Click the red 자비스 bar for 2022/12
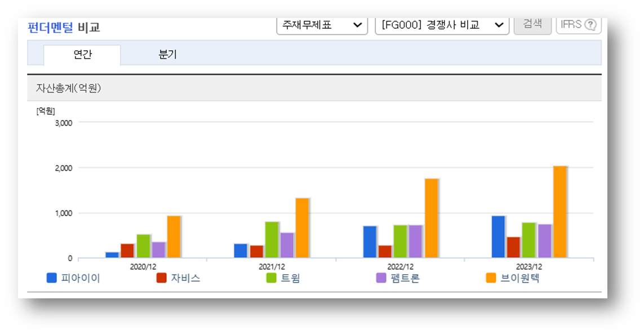The width and height of the screenshot is (644, 335). [385, 252]
